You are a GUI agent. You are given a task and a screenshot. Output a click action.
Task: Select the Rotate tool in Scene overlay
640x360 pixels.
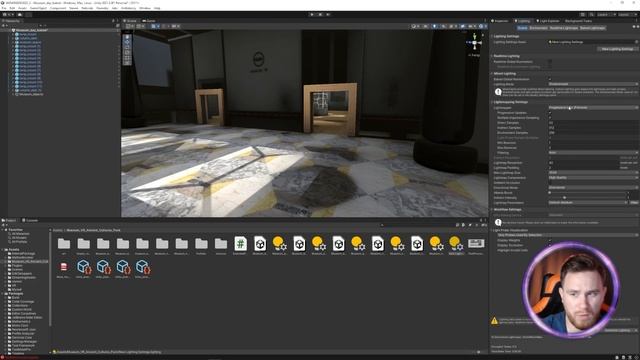pyautogui.click(x=127, y=47)
